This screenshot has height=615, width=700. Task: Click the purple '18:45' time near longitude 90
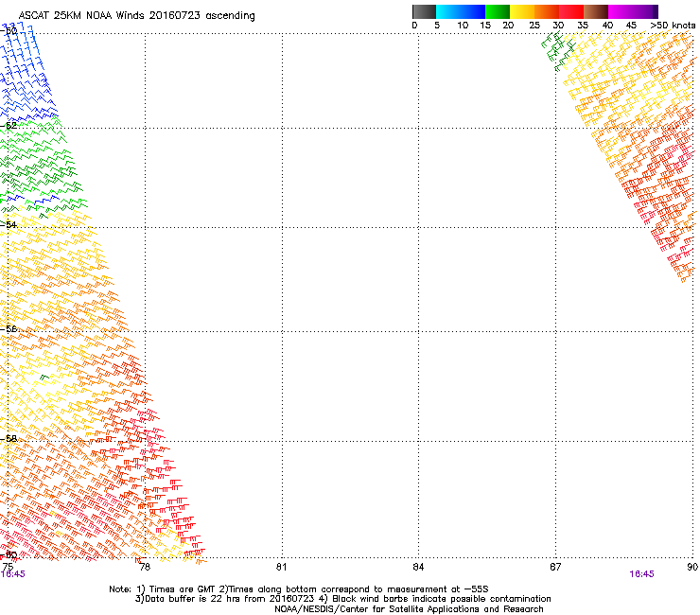tap(641, 574)
